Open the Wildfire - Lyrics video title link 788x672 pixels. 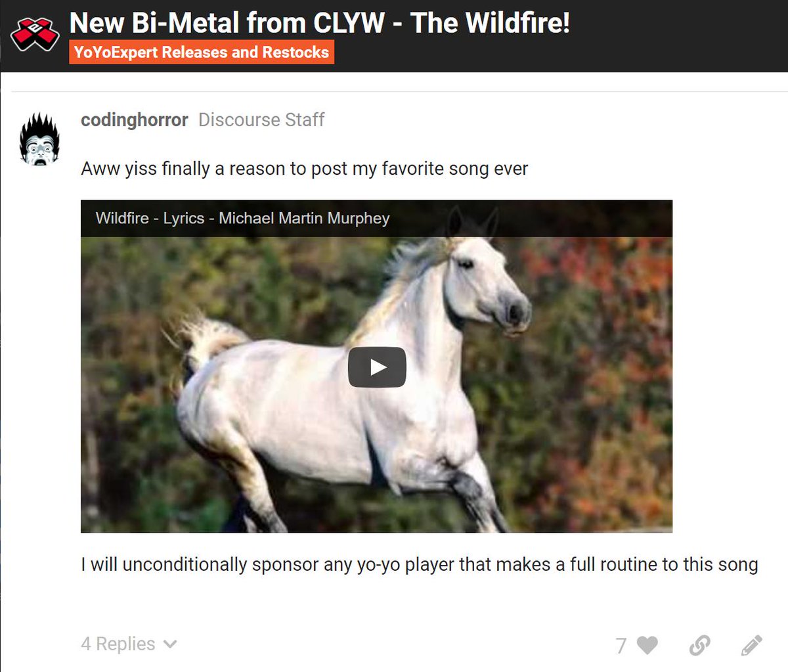coord(242,218)
